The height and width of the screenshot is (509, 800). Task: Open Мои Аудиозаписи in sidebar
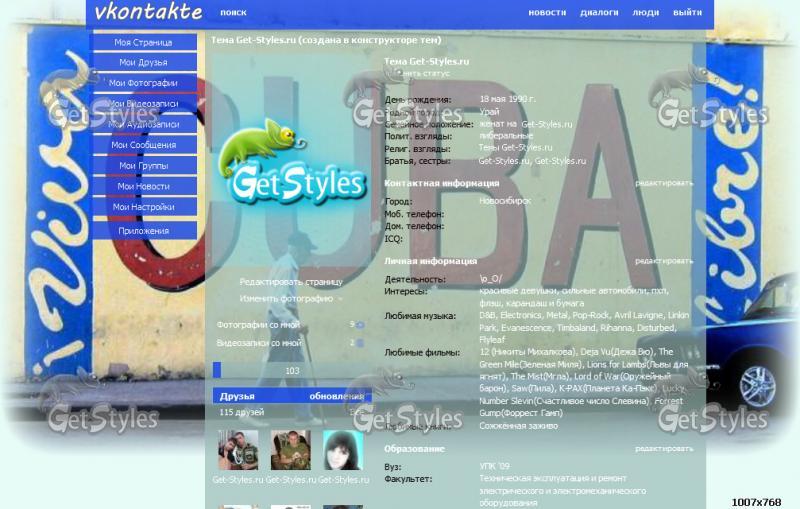point(143,124)
